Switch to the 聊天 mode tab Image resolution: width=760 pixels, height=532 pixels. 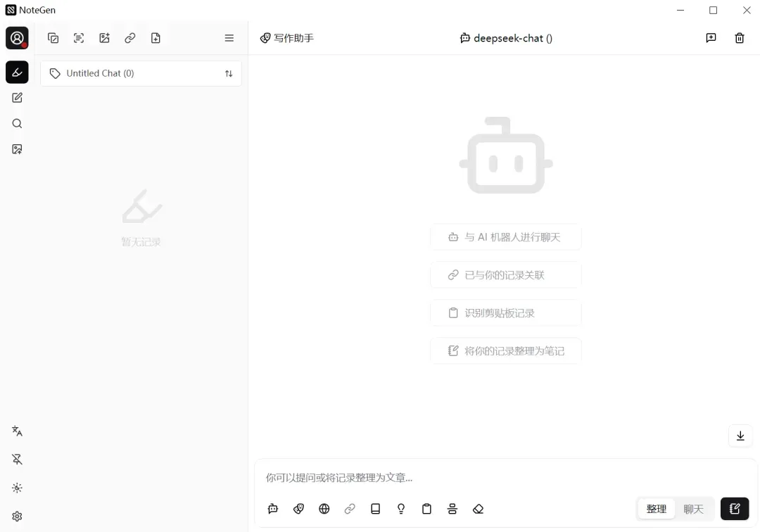pos(694,509)
